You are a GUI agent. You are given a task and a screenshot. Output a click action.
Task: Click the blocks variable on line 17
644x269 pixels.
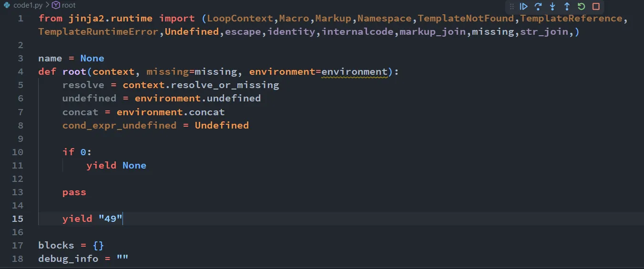click(56, 245)
